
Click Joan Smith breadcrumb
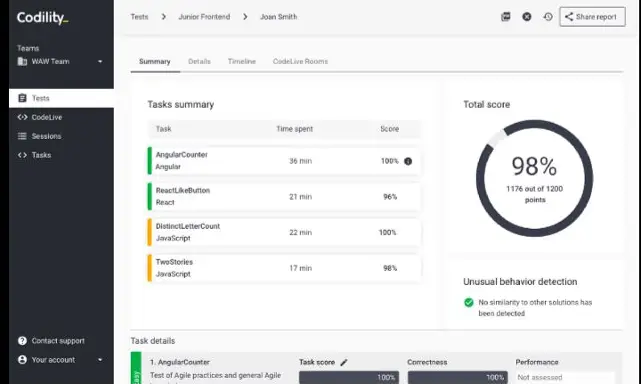coord(279,17)
